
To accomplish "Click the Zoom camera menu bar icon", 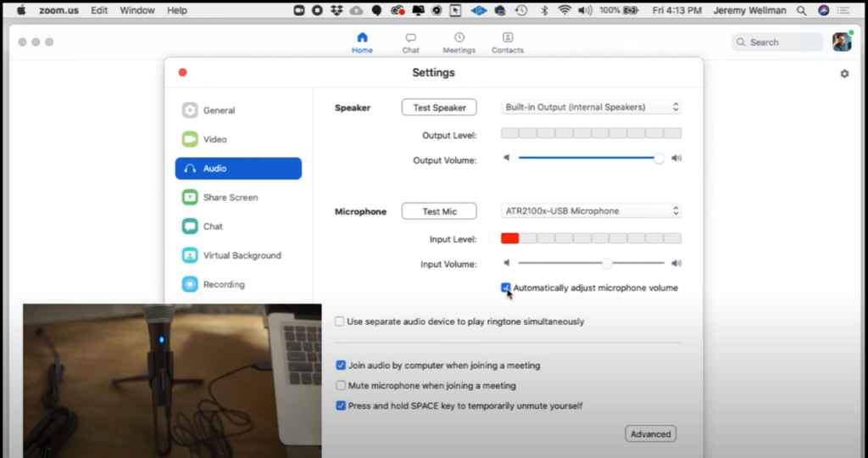I will coord(299,10).
